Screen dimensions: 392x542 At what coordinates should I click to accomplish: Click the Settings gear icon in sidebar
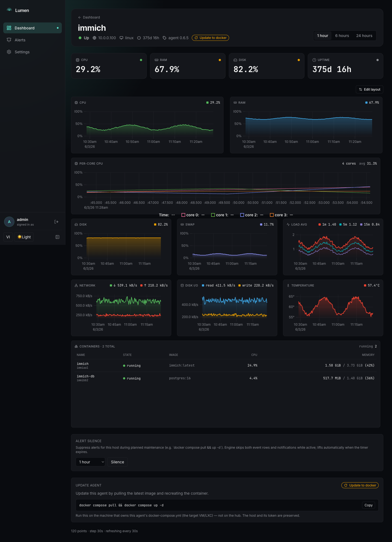(9, 52)
